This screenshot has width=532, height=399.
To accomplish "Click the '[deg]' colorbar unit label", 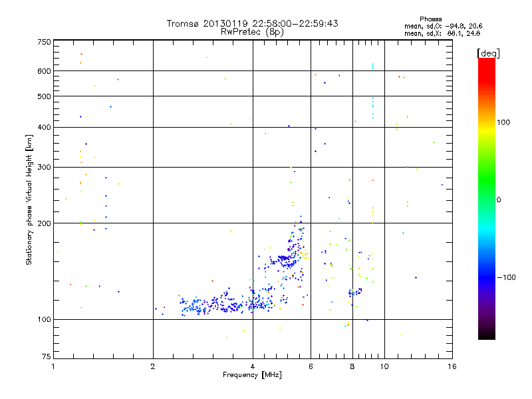I will [x=488, y=53].
